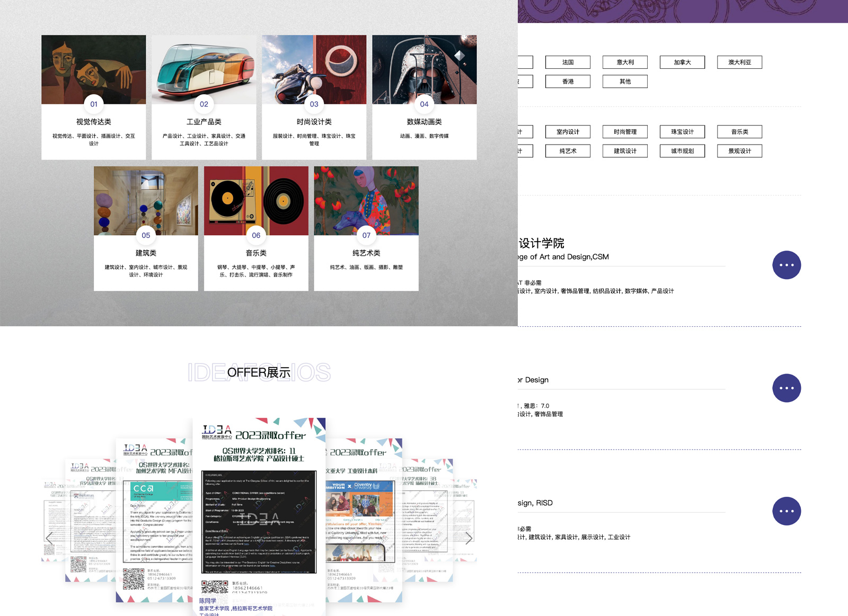The width and height of the screenshot is (848, 616).
Task: Choose the 音乐类 major filter
Action: 740,132
